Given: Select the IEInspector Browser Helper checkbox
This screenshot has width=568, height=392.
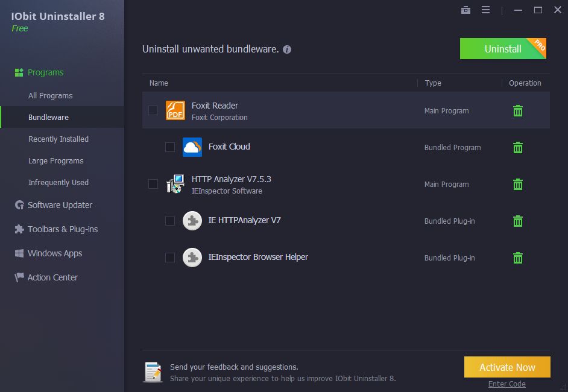Looking at the screenshot, I should (x=170, y=258).
